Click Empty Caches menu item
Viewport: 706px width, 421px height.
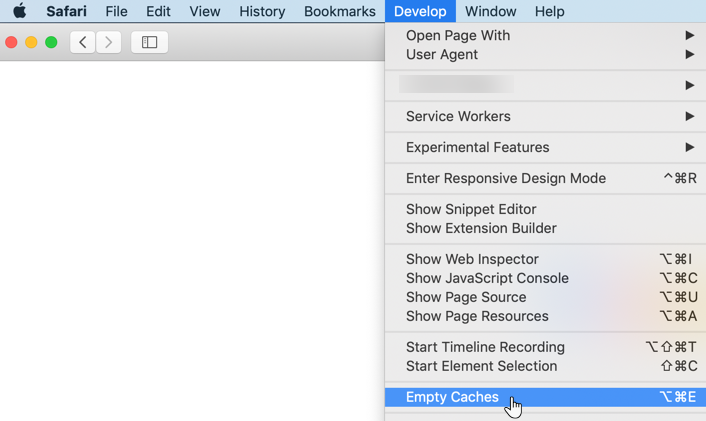pyautogui.click(x=545, y=397)
